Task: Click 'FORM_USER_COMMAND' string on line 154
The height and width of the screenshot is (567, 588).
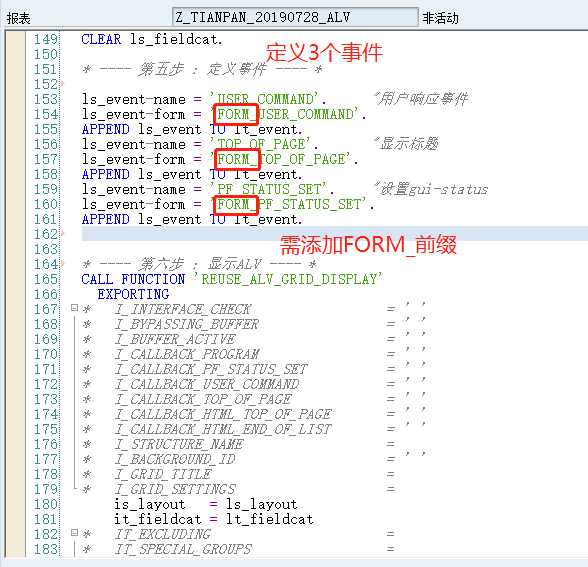Action: point(285,114)
